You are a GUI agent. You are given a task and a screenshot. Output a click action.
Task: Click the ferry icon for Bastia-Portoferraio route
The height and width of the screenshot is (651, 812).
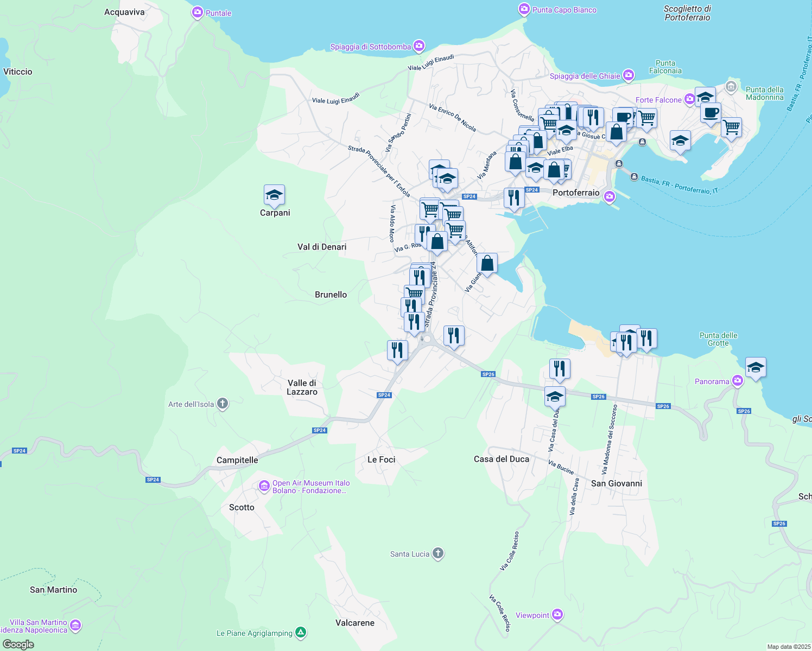click(634, 176)
